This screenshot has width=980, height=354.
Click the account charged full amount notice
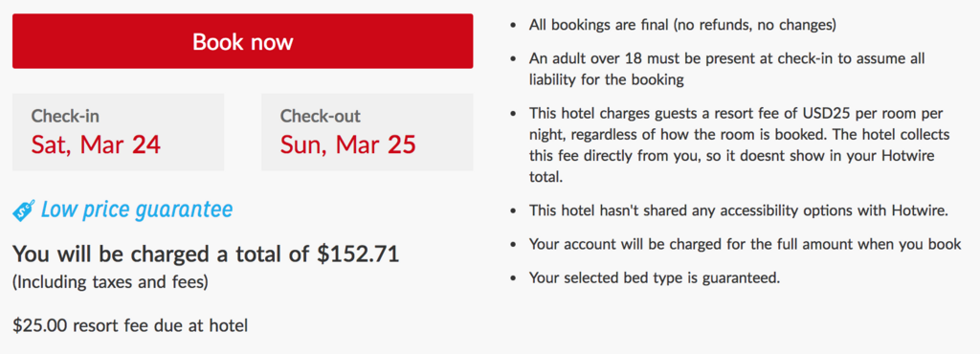[745, 244]
